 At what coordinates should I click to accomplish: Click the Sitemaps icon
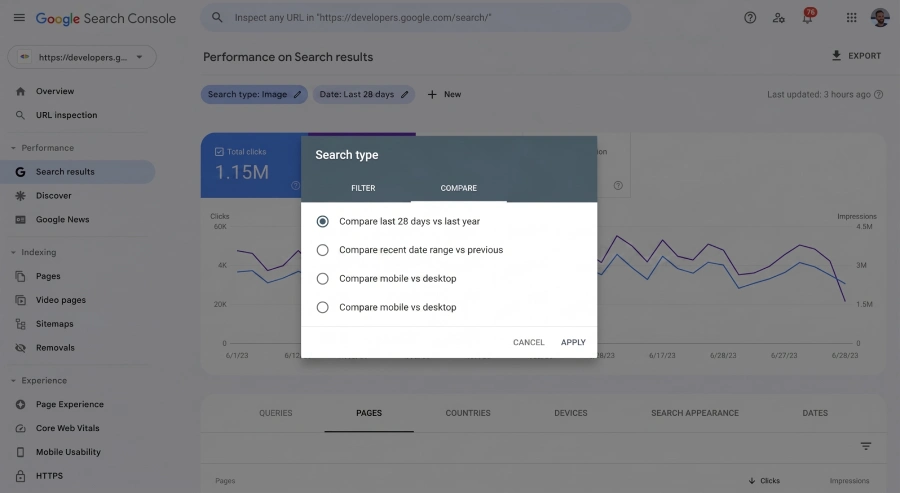[21, 324]
